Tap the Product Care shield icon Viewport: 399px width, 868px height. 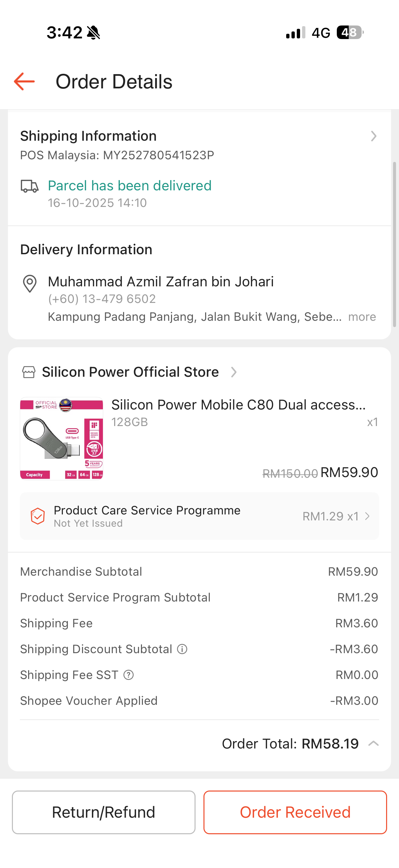(x=38, y=516)
